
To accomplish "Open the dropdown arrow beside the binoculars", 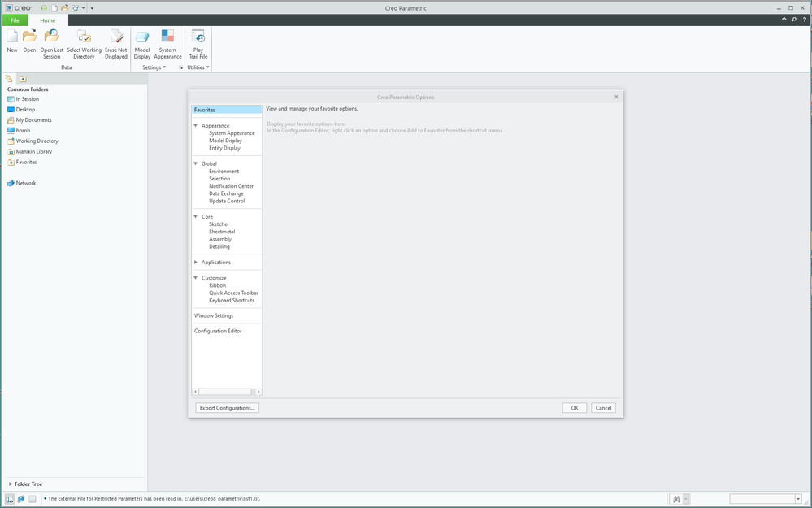I will [x=686, y=499].
